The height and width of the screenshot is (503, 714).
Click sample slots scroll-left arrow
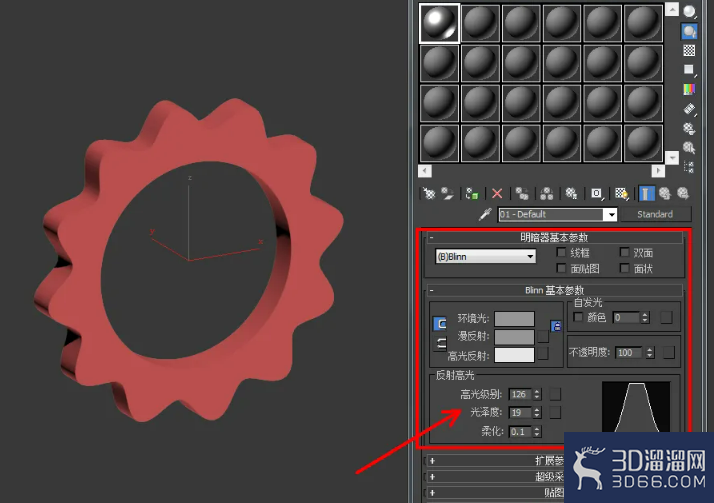point(425,171)
